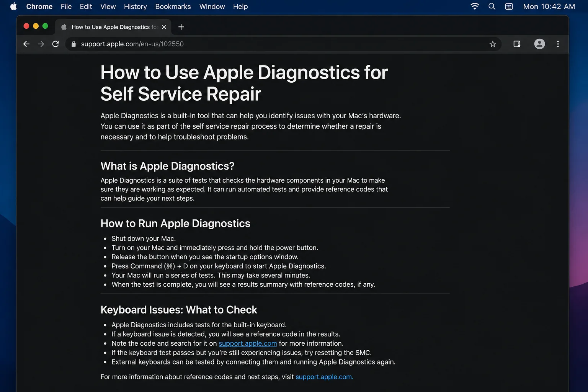The image size is (588, 392).
Task: Click "When the test is complete" bullet
Action: point(243,284)
